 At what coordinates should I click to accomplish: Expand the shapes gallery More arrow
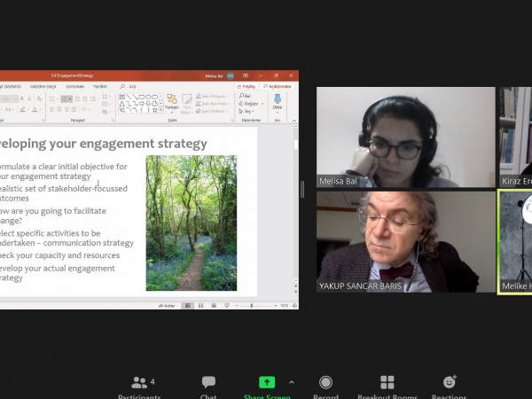(x=160, y=111)
